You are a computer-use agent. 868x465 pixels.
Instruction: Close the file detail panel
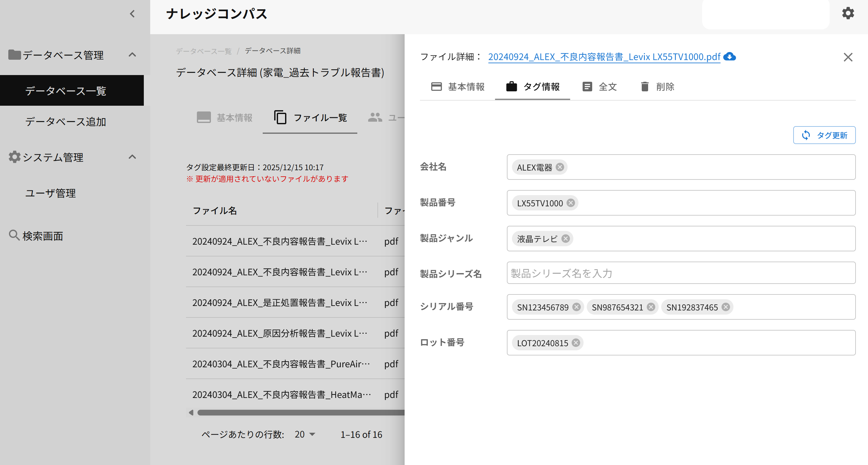[x=848, y=57]
